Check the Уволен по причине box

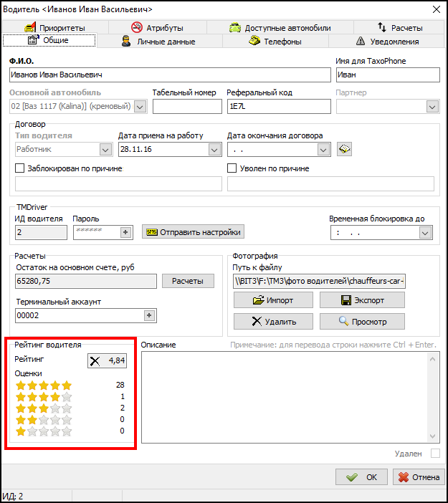click(232, 168)
